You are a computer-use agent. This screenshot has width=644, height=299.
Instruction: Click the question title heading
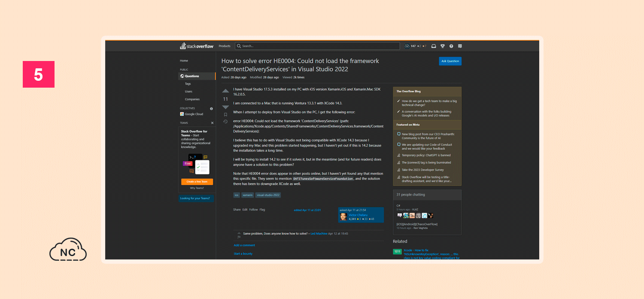(x=300, y=65)
